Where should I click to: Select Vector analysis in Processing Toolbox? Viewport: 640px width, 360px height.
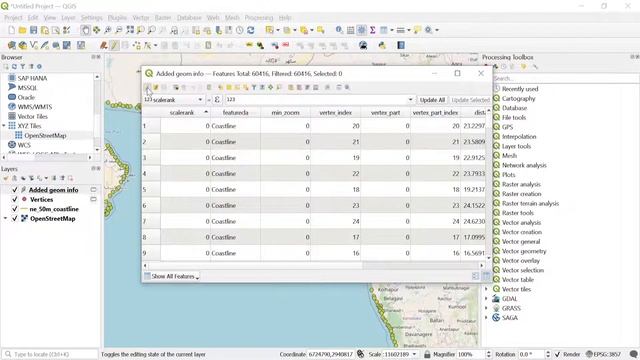point(521,222)
